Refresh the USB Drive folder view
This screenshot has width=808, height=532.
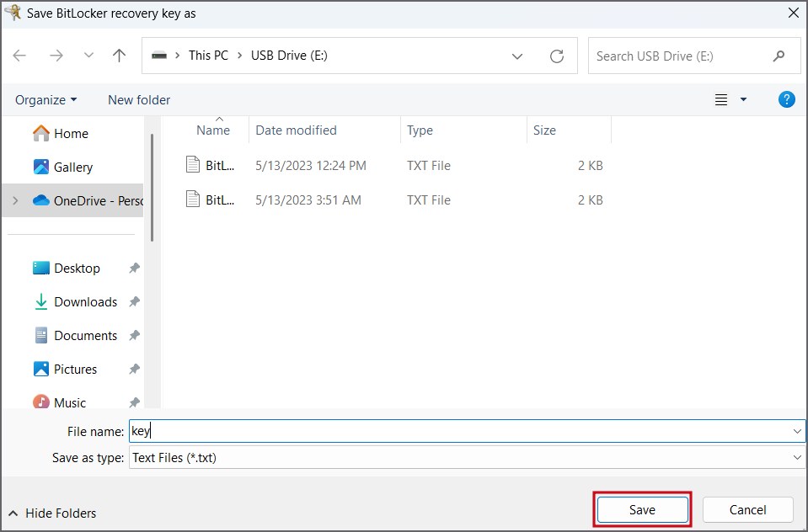(557, 56)
